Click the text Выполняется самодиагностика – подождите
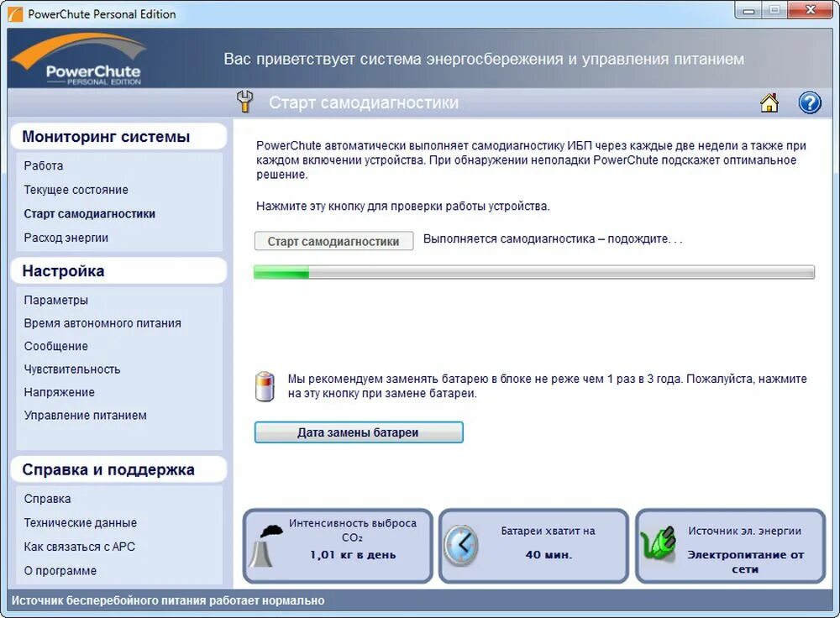The image size is (840, 618). [x=553, y=238]
